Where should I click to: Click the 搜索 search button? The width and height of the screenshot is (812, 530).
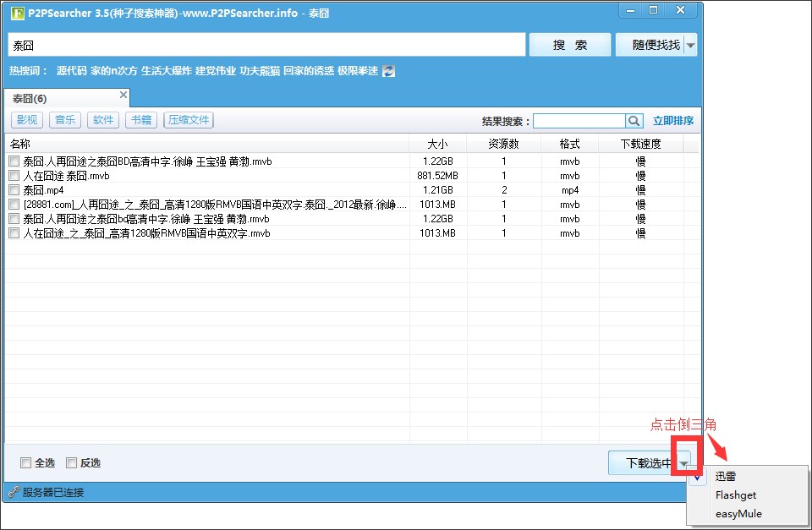click(569, 44)
